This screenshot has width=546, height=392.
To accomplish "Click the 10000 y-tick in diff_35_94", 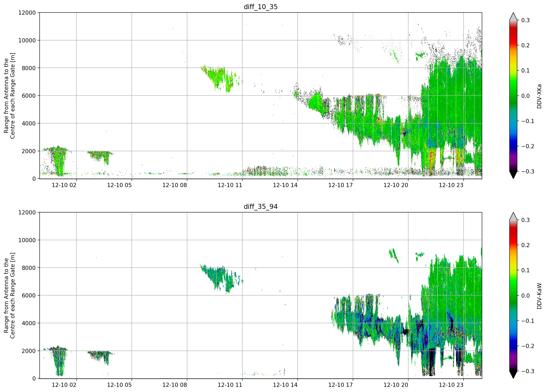I will (27, 240).
